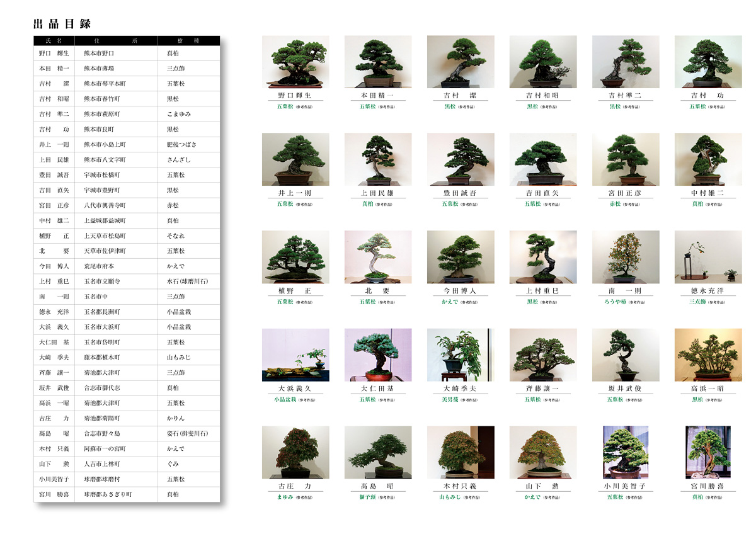Click the 出品目録 title heading
Screen dimensions: 756x534
click(62, 24)
